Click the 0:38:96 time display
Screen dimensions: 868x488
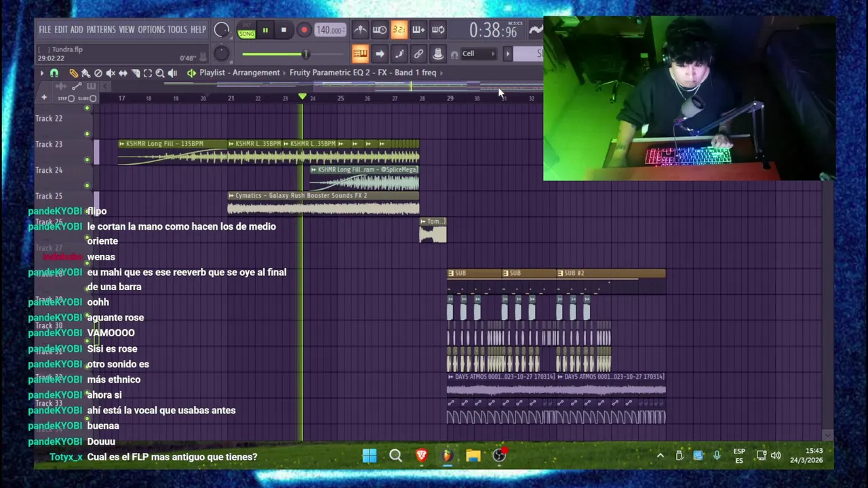point(493,30)
